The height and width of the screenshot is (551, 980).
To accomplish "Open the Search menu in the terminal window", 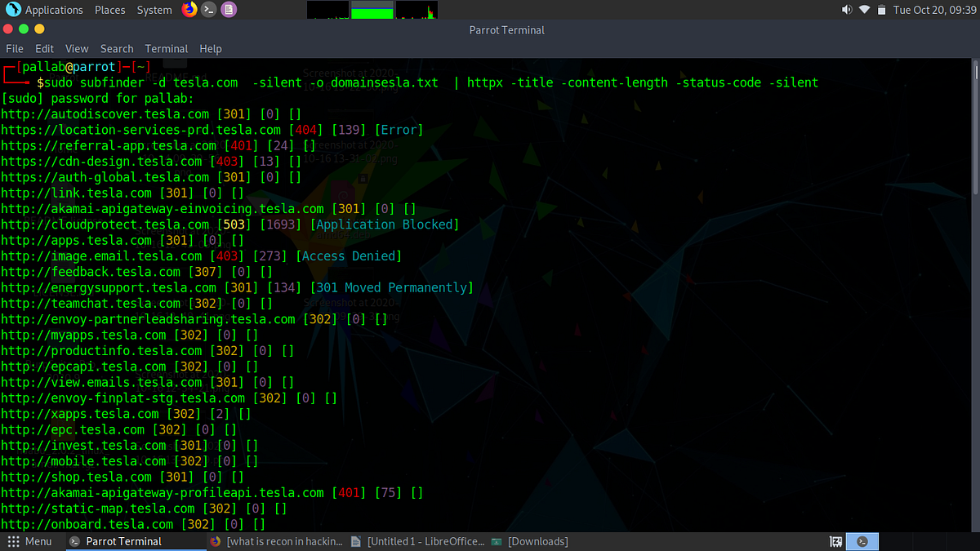I will (117, 48).
